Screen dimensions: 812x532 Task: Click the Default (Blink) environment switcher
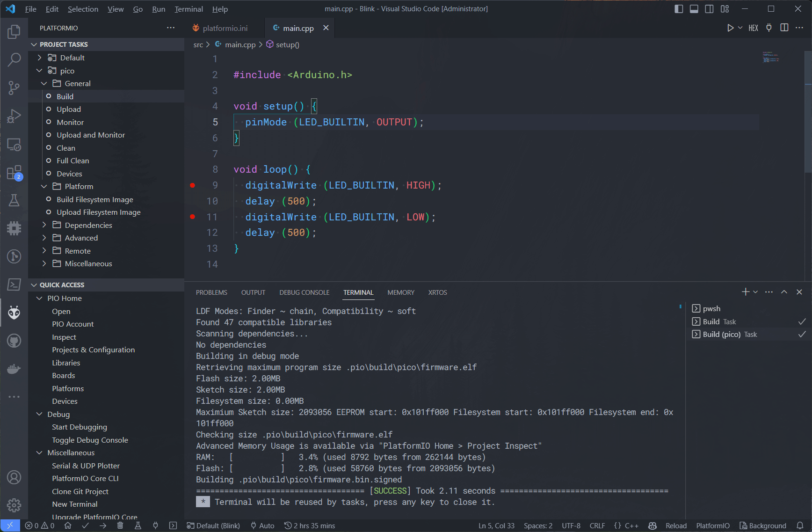[x=213, y=525]
